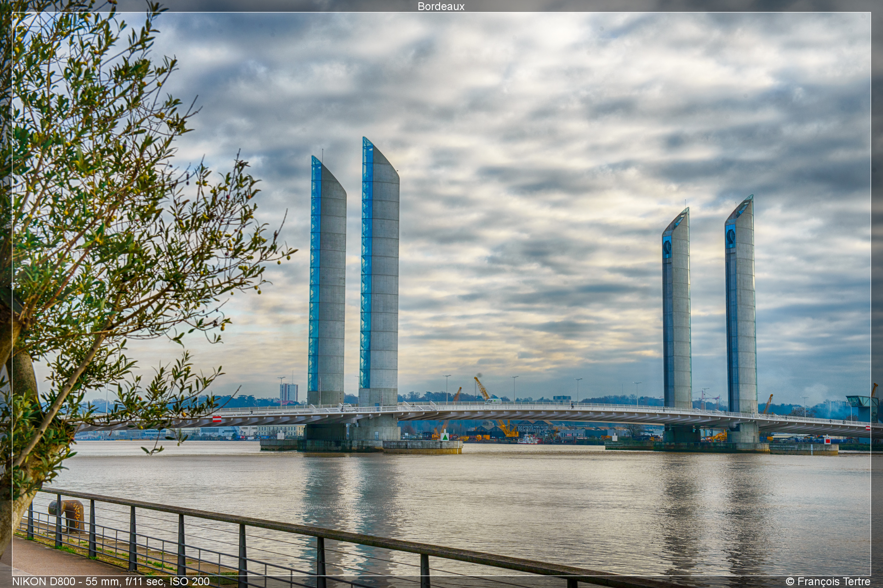
Task: Click the "NIKON D800 - 55 mm, f/11 sec, ISO 200" caption
Action: [111, 582]
